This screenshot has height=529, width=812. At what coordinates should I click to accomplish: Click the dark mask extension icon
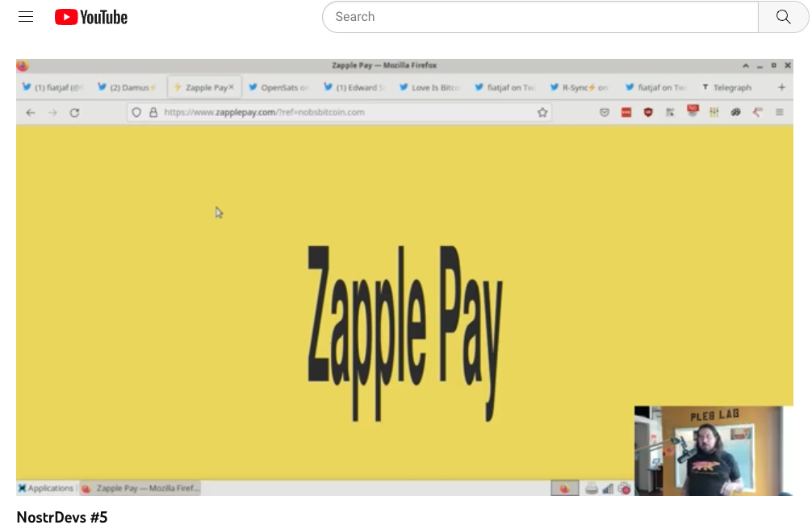coord(735,112)
